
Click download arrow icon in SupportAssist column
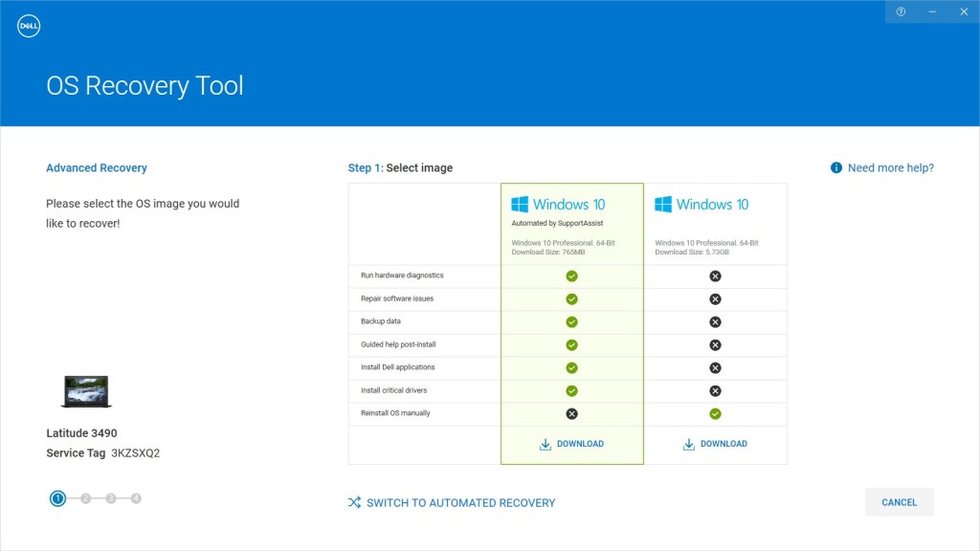point(546,444)
